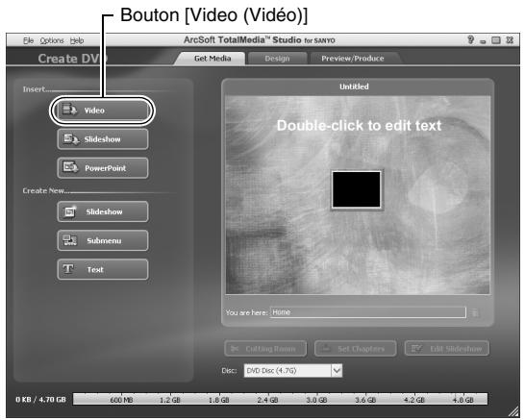Maximize the TotalMedia Studio window
Screen dimensions: 525x420
(x=496, y=40)
